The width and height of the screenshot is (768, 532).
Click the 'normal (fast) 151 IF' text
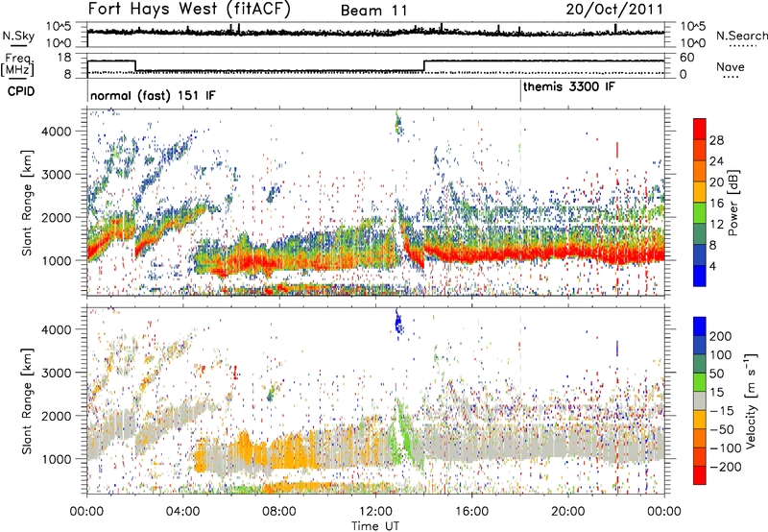click(x=153, y=95)
